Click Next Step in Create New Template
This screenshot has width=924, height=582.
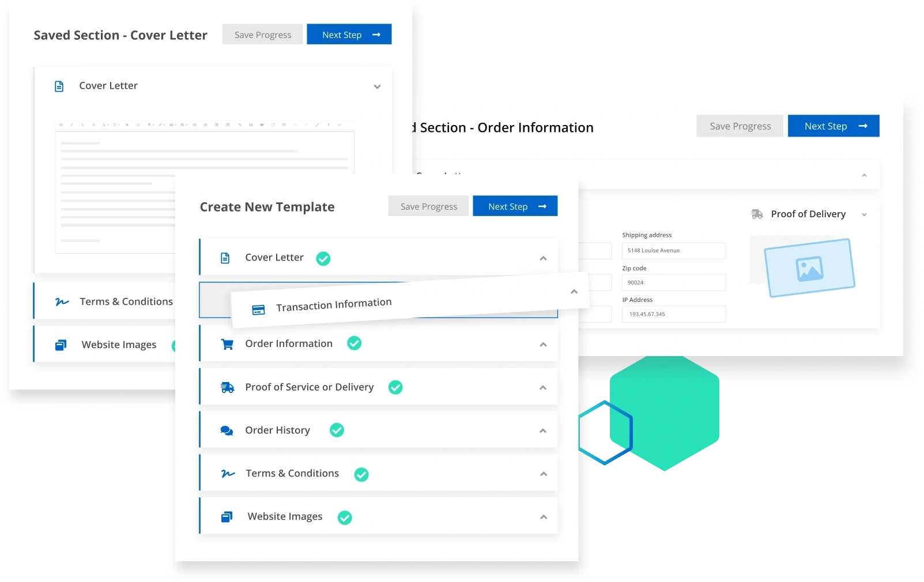pyautogui.click(x=515, y=206)
